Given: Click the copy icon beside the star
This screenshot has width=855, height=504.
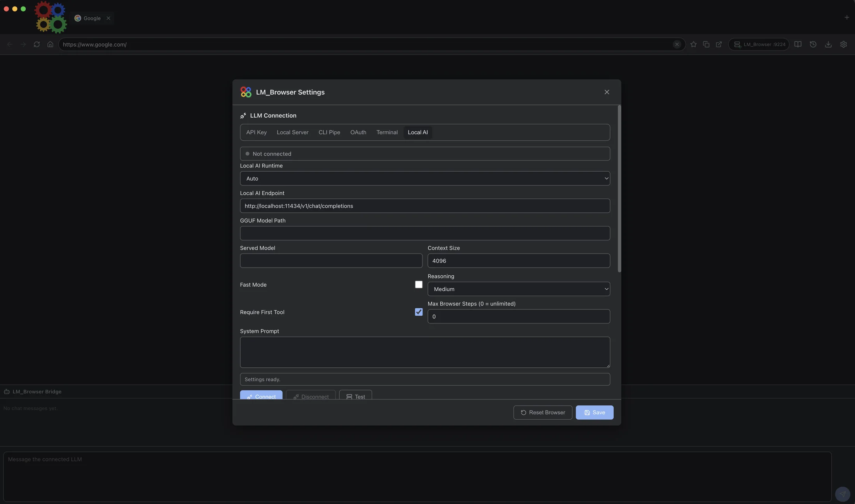Looking at the screenshot, I should pyautogui.click(x=706, y=44).
